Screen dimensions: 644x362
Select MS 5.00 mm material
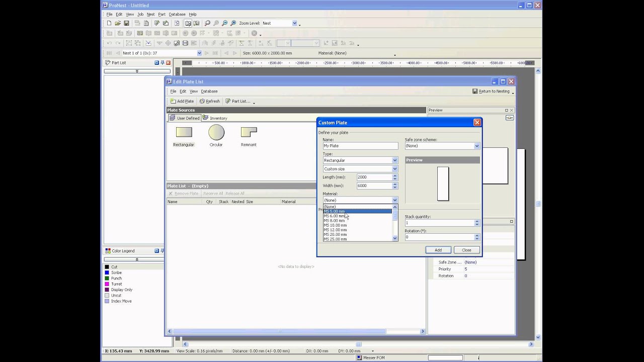coord(357,211)
